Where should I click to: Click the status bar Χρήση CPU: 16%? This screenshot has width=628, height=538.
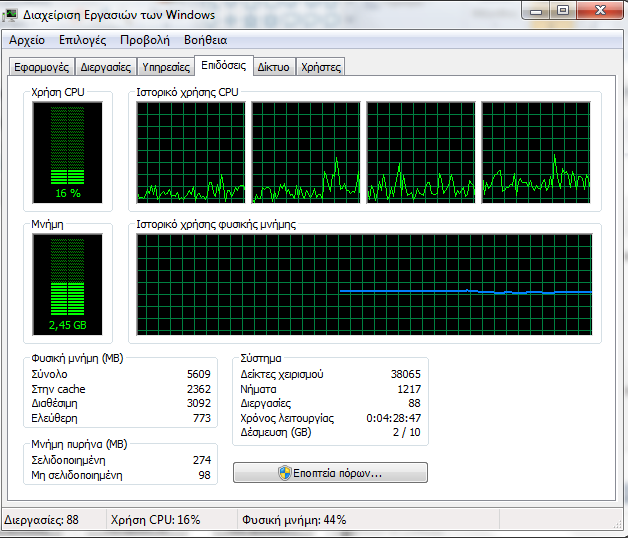(x=155, y=520)
